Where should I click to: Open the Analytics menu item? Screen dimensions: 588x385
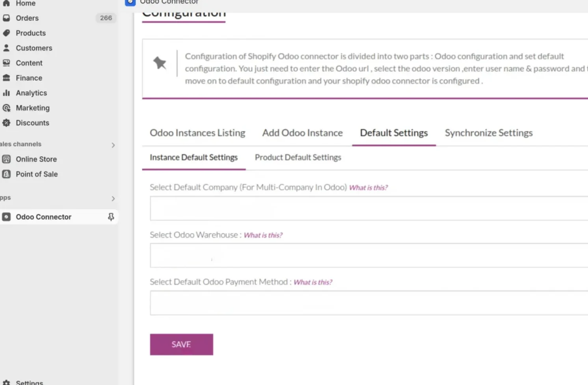click(x=31, y=93)
